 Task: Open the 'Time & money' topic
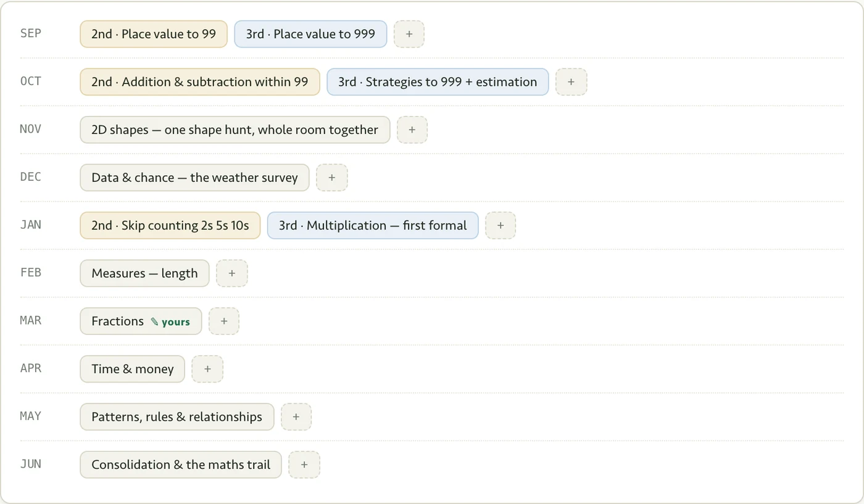click(132, 369)
